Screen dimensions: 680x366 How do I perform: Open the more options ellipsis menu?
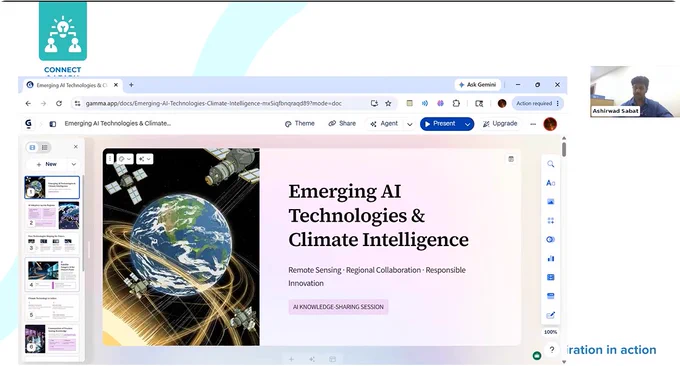coord(533,124)
